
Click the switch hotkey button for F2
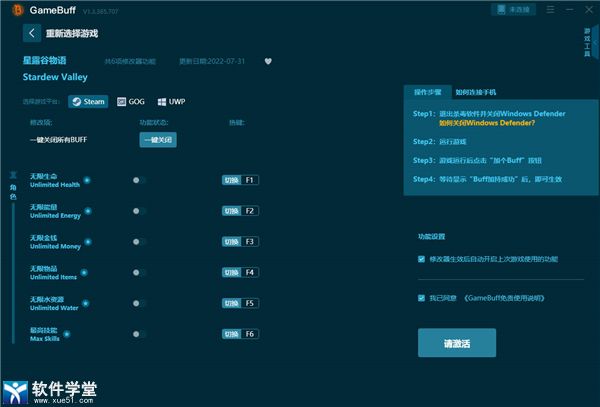(232, 211)
